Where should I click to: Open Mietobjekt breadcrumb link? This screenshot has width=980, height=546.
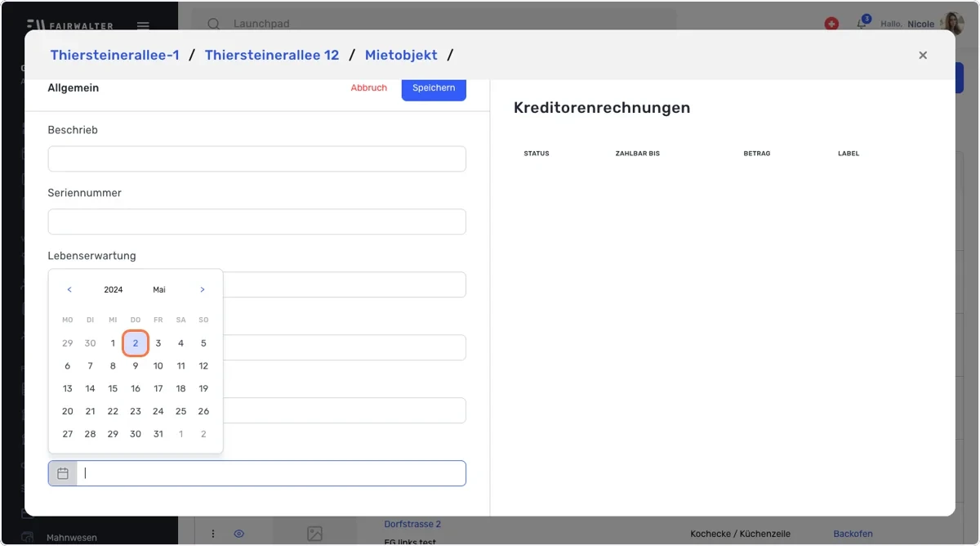(401, 55)
